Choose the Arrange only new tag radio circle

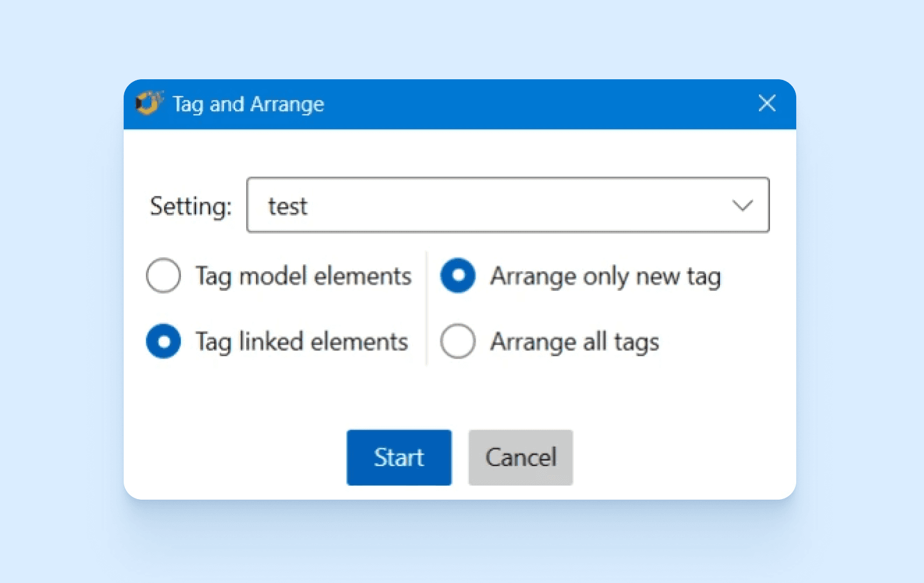tap(458, 276)
